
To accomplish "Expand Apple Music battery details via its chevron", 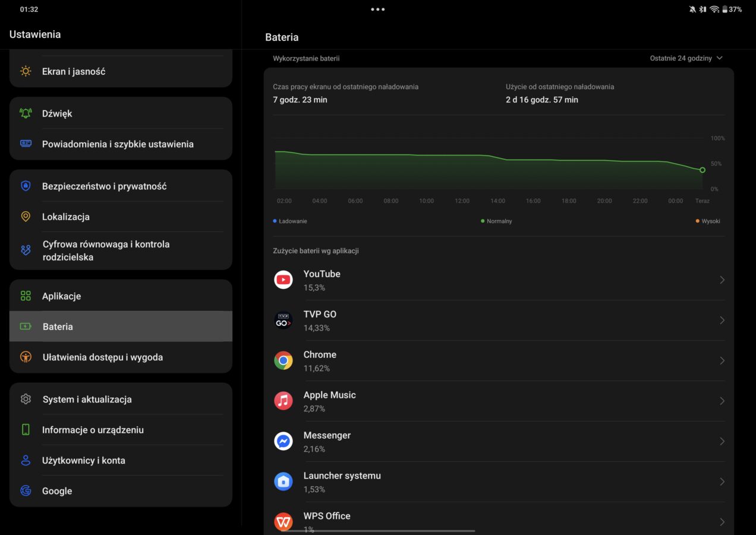I will 722,401.
